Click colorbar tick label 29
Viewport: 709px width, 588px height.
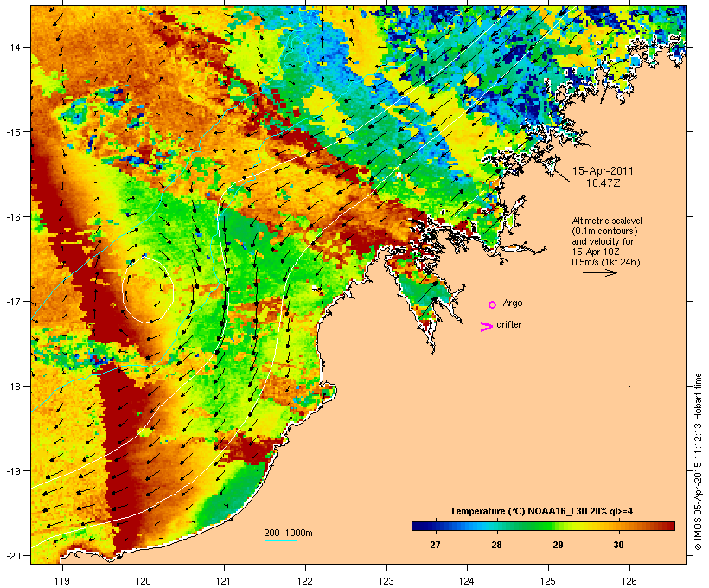tap(558, 545)
